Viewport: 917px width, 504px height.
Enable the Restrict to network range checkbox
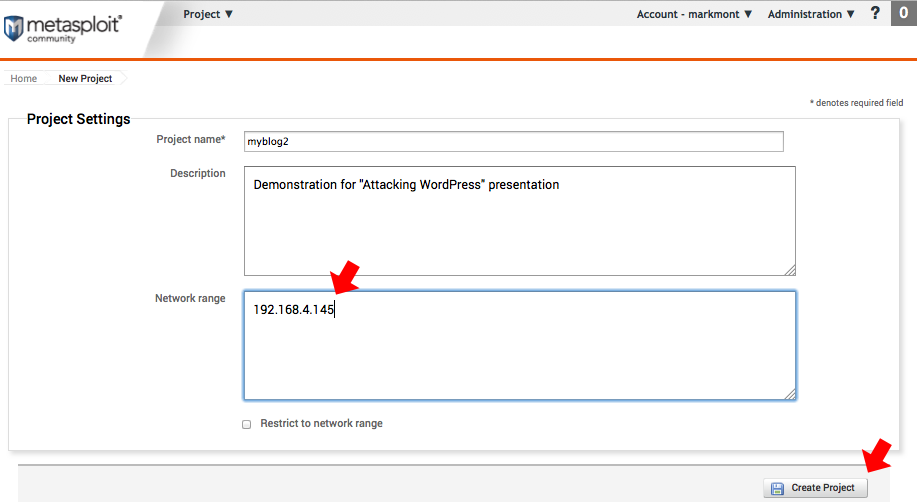(x=247, y=424)
